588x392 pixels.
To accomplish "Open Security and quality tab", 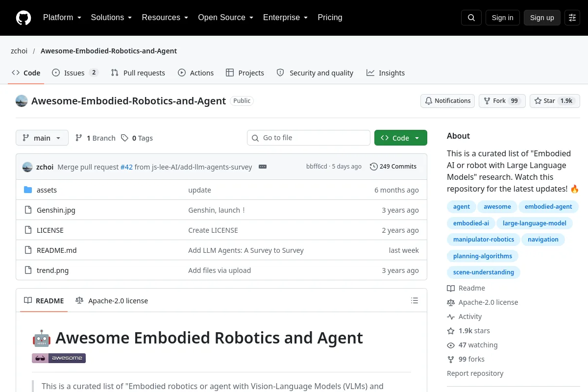I will pyautogui.click(x=315, y=73).
